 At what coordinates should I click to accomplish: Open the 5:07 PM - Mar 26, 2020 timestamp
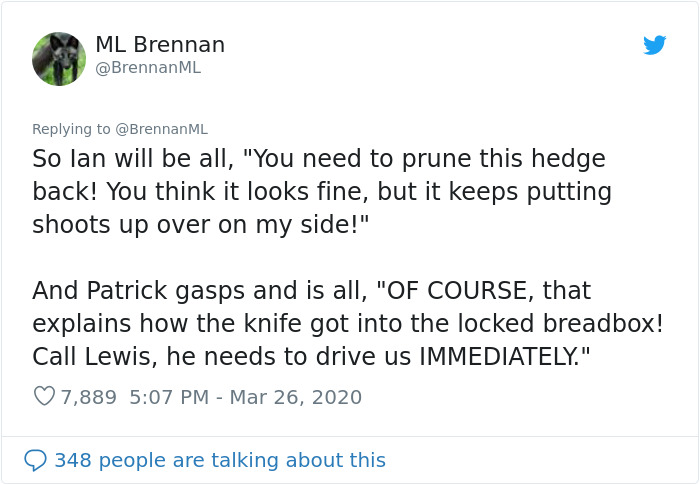pyautogui.click(x=245, y=397)
